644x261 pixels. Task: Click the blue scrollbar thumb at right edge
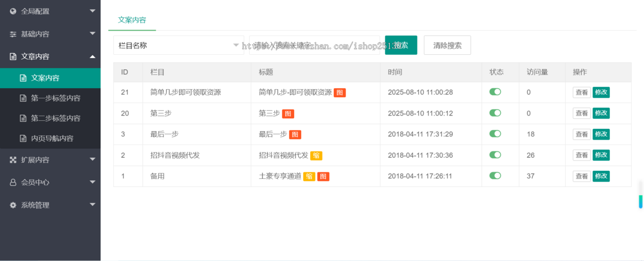coord(640,201)
